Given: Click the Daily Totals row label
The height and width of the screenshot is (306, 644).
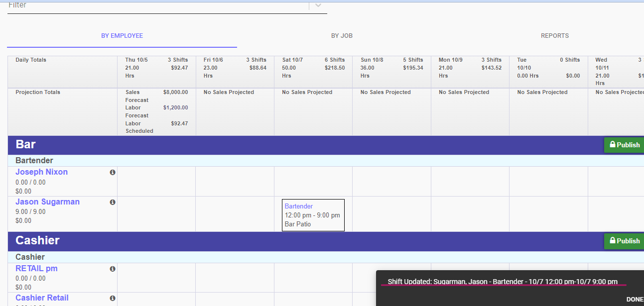Looking at the screenshot, I should pyautogui.click(x=31, y=60).
